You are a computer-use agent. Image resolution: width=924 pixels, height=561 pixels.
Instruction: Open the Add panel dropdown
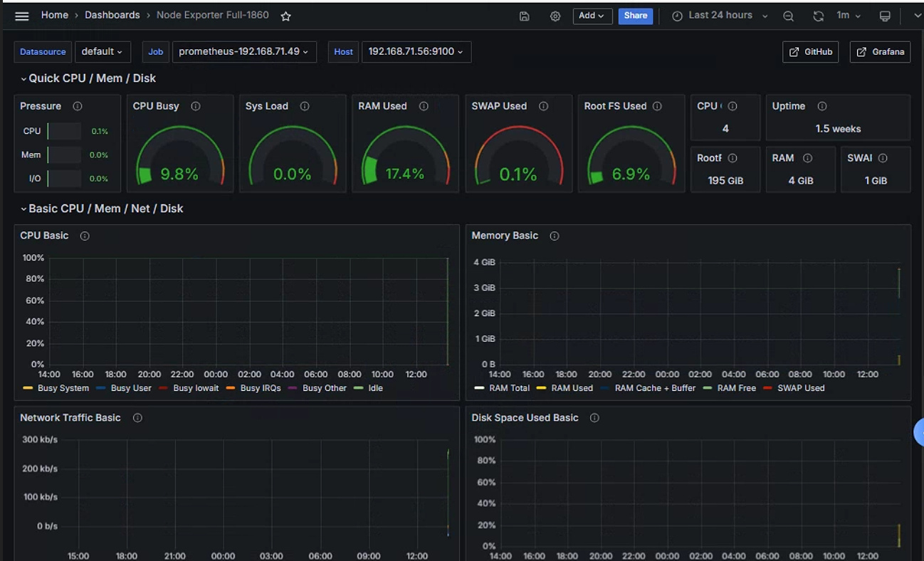(592, 16)
